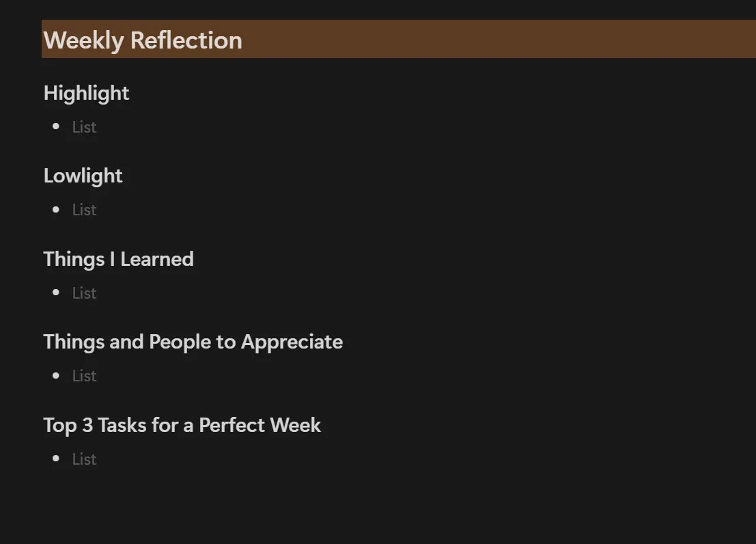Image resolution: width=756 pixels, height=544 pixels.
Task: Click the List placeholder under Things and People to Appreciate
Action: (85, 376)
